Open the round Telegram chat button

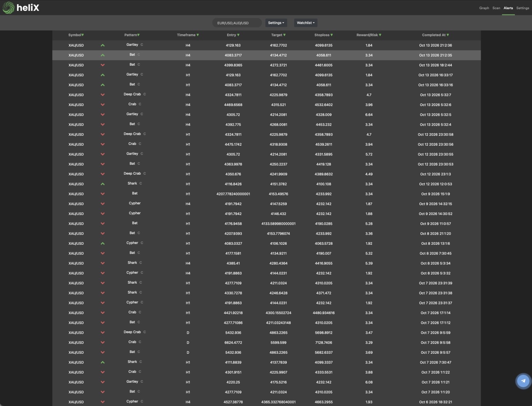(x=523, y=381)
